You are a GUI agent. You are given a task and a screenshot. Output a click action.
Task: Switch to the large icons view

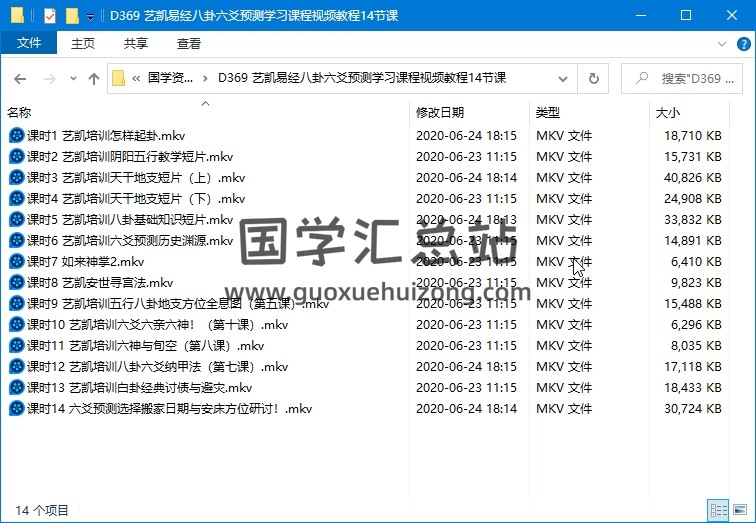click(x=739, y=510)
